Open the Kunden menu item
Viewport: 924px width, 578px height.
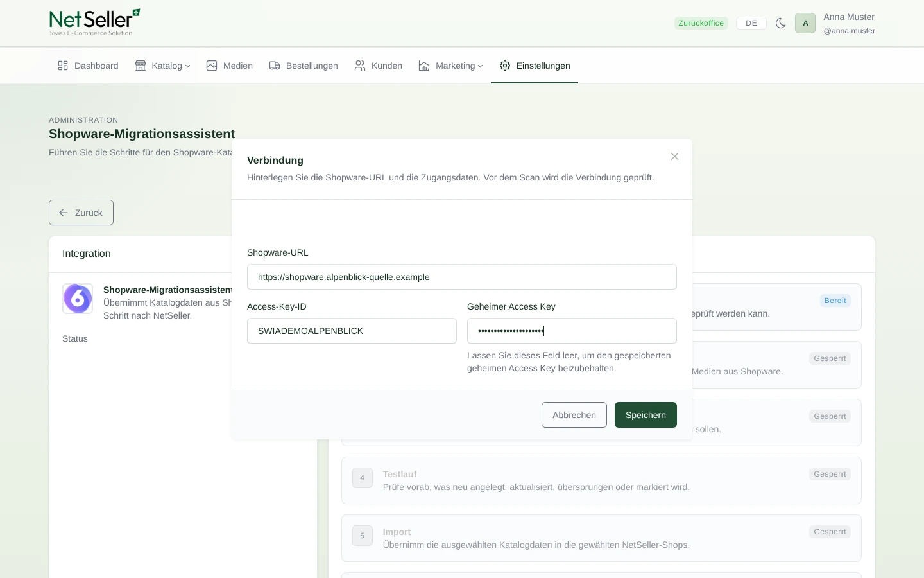pyautogui.click(x=379, y=66)
